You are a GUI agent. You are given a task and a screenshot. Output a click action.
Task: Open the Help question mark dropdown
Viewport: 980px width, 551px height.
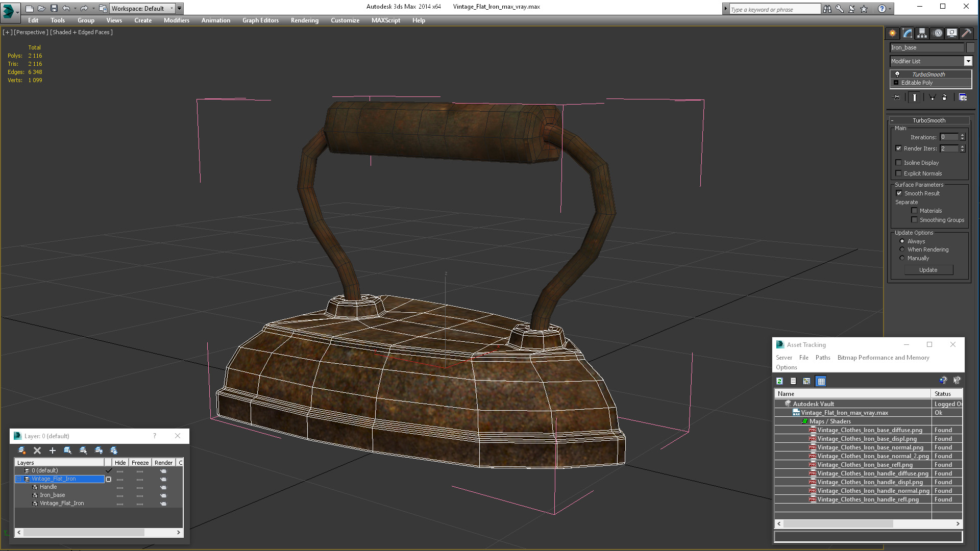click(x=890, y=9)
